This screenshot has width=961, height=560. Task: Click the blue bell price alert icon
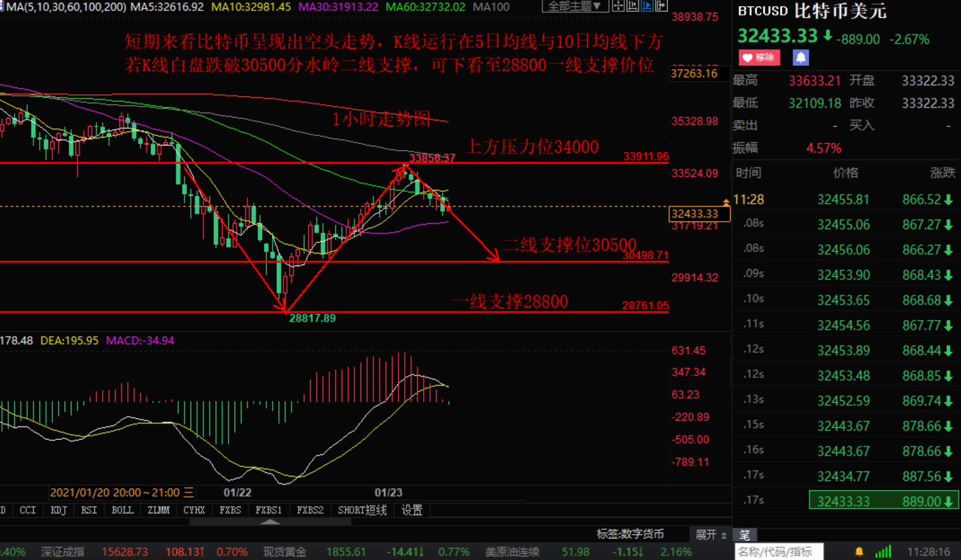(x=800, y=58)
